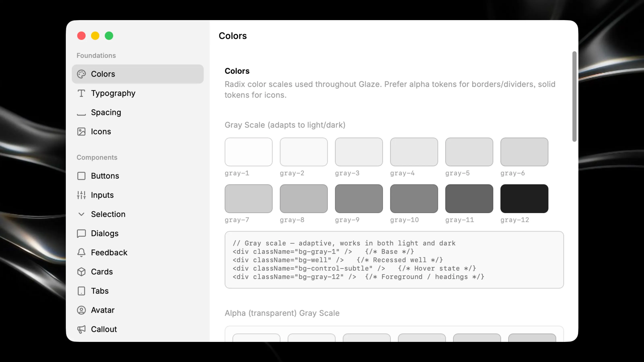Click the 'Components' sidebar heading

click(97, 157)
